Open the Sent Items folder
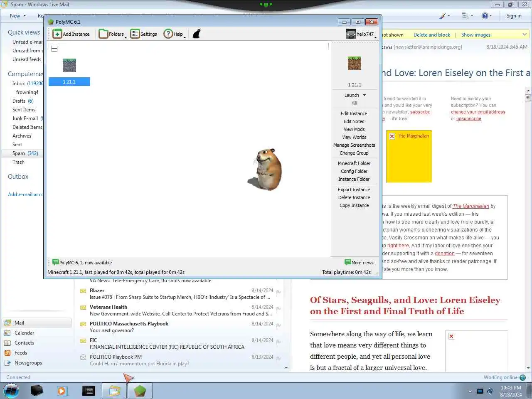This screenshot has width=532, height=399. [x=24, y=110]
